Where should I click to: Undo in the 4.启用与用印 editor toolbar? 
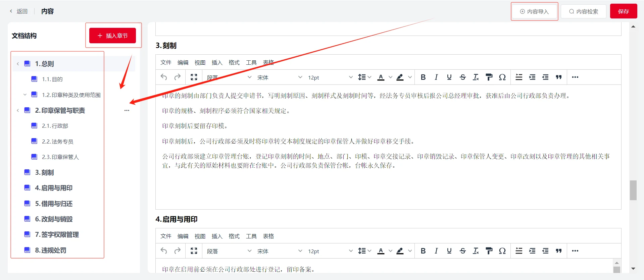coord(164,251)
